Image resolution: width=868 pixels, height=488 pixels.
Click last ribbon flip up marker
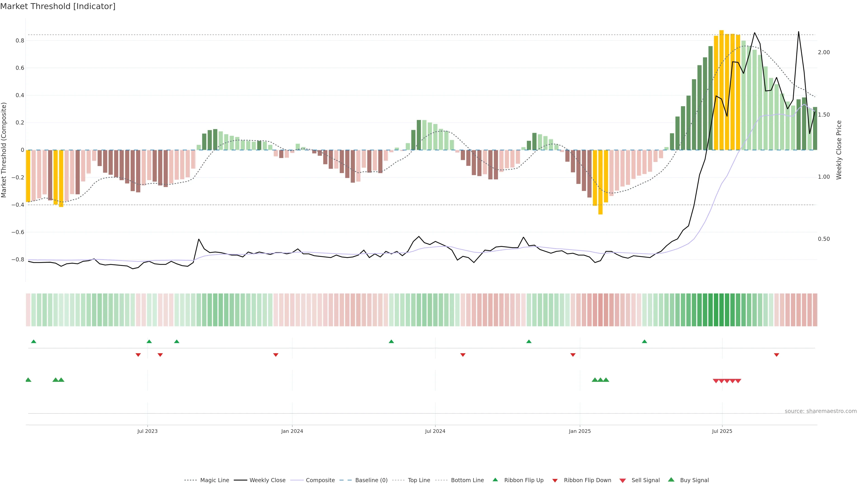click(x=644, y=342)
